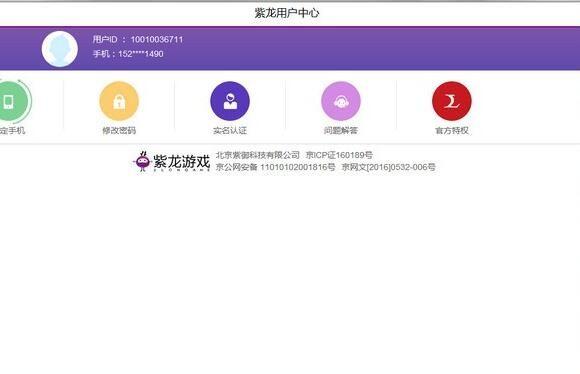Open the purple real-name verification icon
The image size is (580, 374).
pyautogui.click(x=230, y=101)
